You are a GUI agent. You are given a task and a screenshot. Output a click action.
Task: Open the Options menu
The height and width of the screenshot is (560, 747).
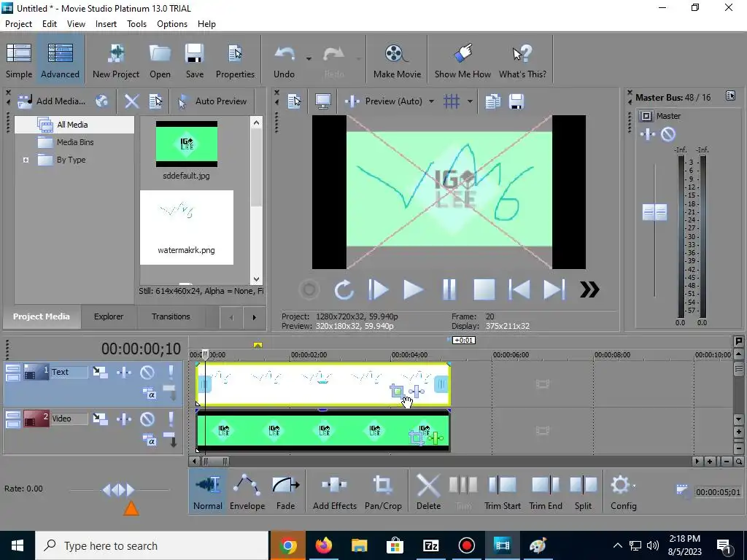pyautogui.click(x=172, y=24)
